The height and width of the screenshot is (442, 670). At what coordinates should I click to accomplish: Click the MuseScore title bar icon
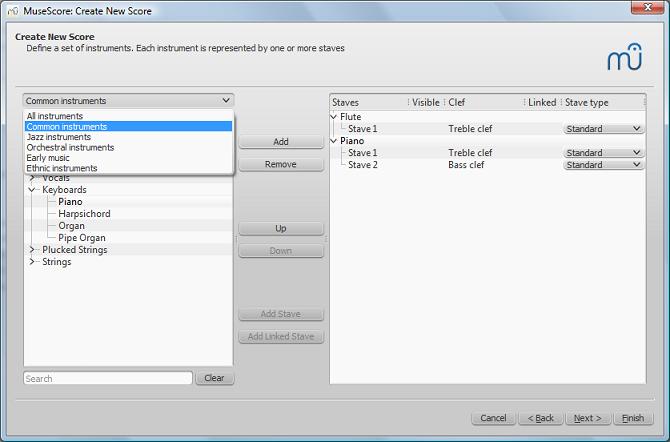click(13, 11)
